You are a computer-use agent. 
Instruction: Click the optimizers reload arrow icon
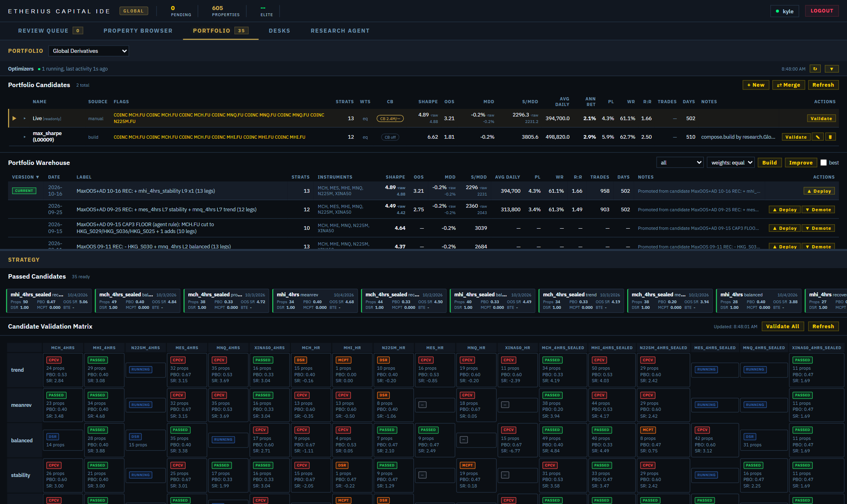815,69
